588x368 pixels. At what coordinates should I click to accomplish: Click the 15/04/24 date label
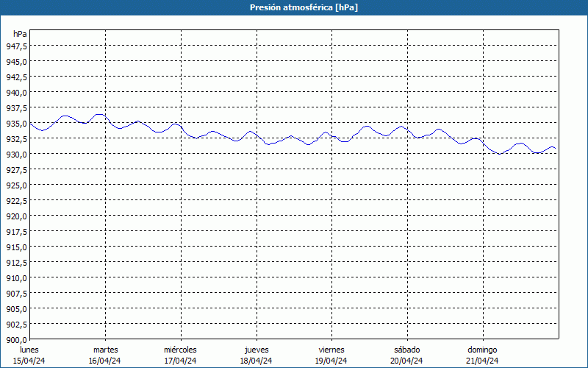click(29, 361)
